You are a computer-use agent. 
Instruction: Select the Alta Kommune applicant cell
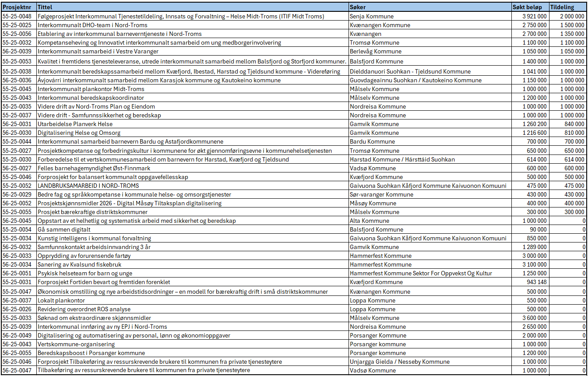(369, 221)
